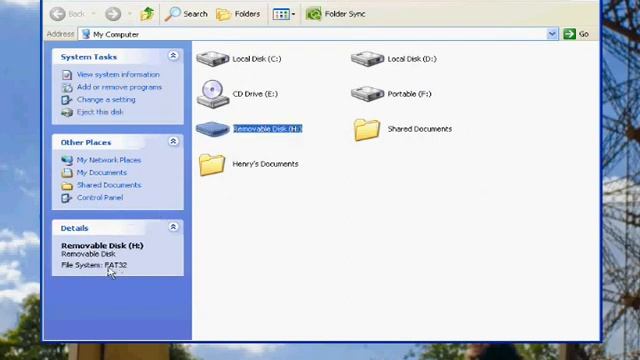Click the Go button
This screenshot has height=360, width=640.
(576, 34)
